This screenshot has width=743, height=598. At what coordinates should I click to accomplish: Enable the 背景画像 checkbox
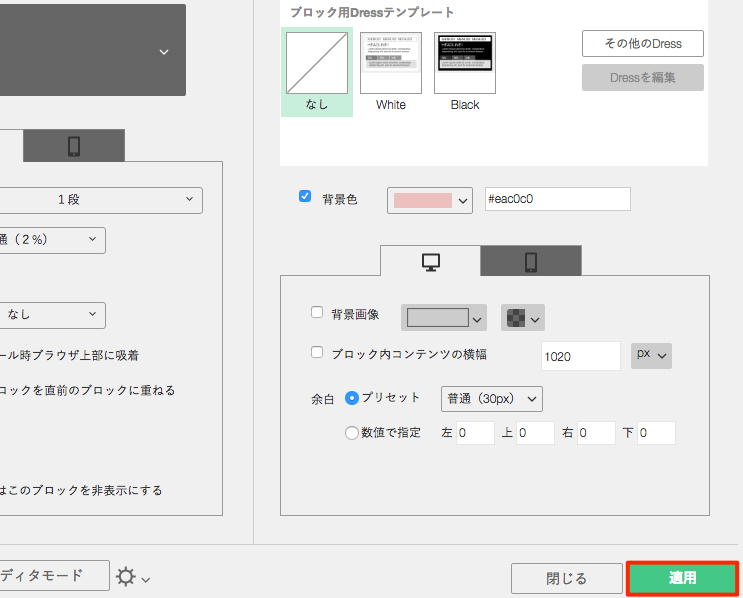pos(317,312)
